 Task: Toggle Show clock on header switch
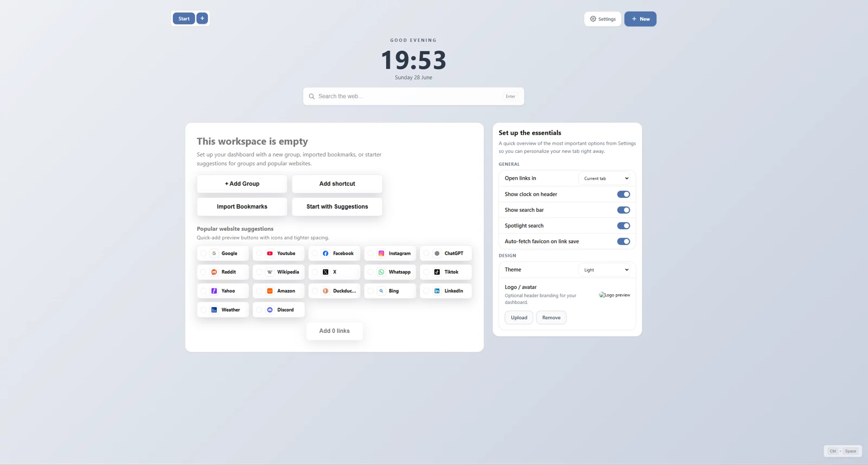(x=623, y=194)
